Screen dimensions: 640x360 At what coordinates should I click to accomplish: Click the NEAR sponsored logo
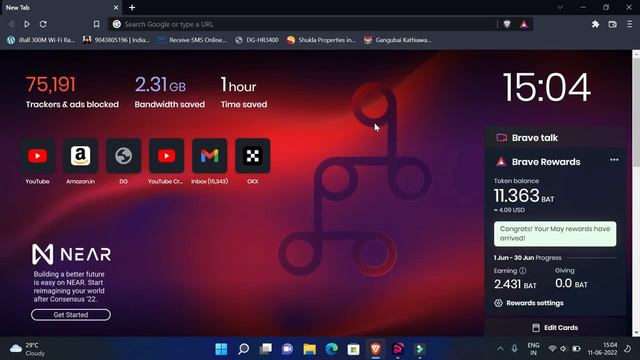[x=71, y=254]
